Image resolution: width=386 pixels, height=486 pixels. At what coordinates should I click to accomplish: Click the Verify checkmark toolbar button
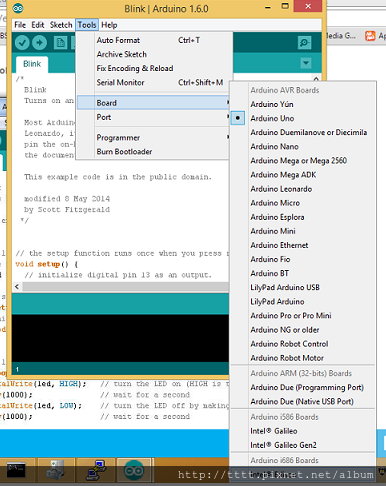[22, 43]
